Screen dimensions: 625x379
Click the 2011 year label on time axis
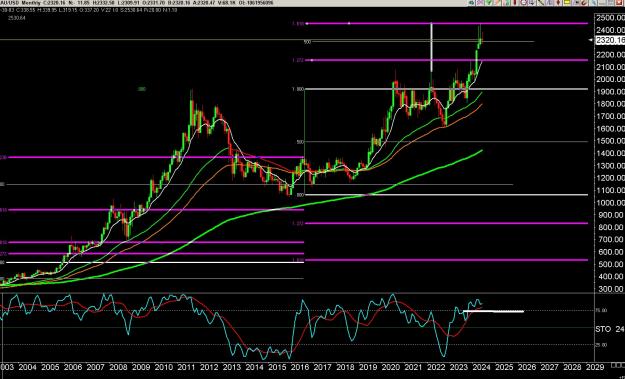186,367
